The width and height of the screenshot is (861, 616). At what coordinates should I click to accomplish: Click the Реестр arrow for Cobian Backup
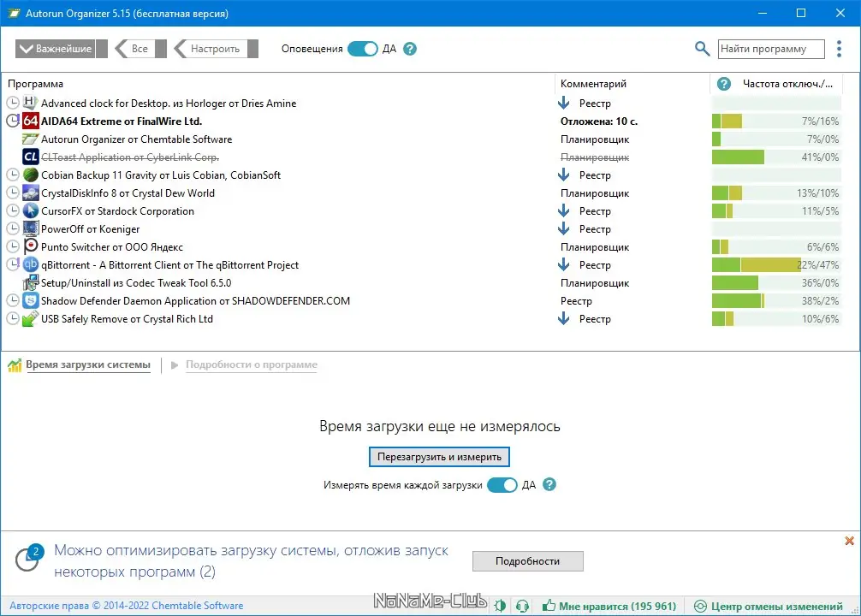pyautogui.click(x=563, y=175)
